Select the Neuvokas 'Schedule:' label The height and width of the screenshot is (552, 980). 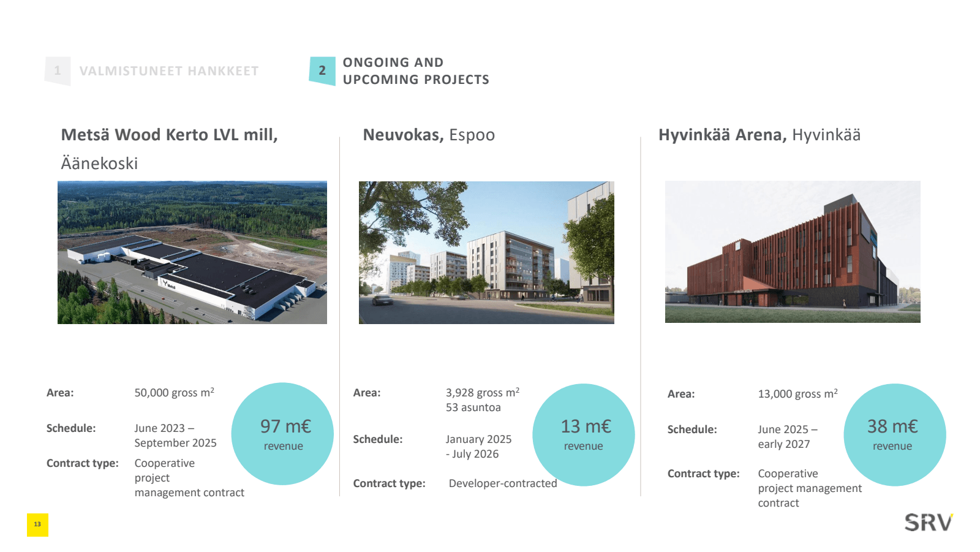pos(378,439)
